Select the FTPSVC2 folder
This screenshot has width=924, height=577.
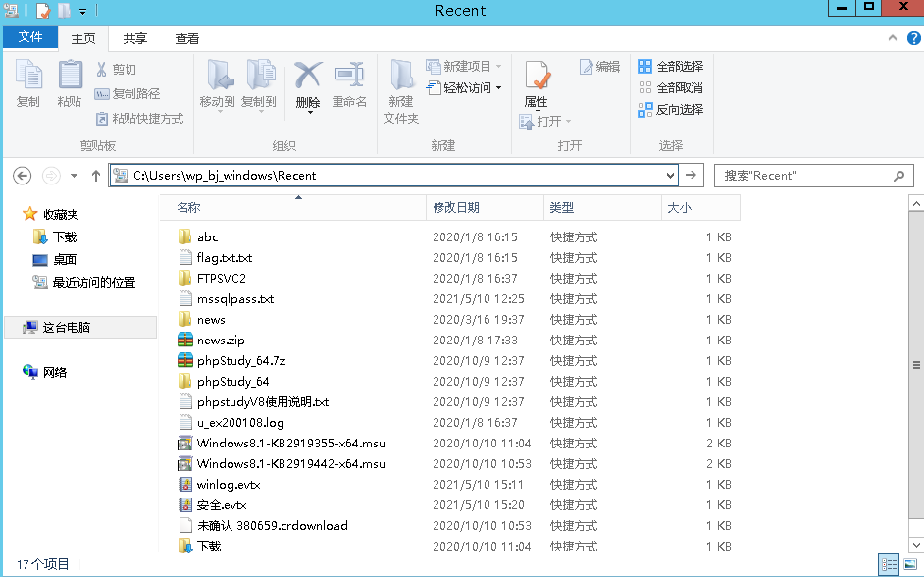click(x=222, y=278)
